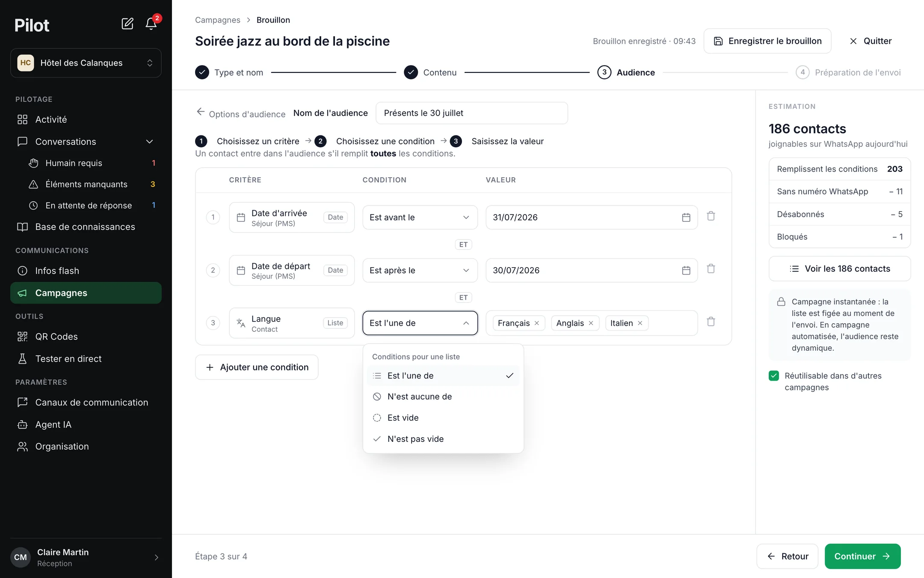The height and width of the screenshot is (578, 924).
Task: Open QR Codes tool
Action: [x=86, y=337]
